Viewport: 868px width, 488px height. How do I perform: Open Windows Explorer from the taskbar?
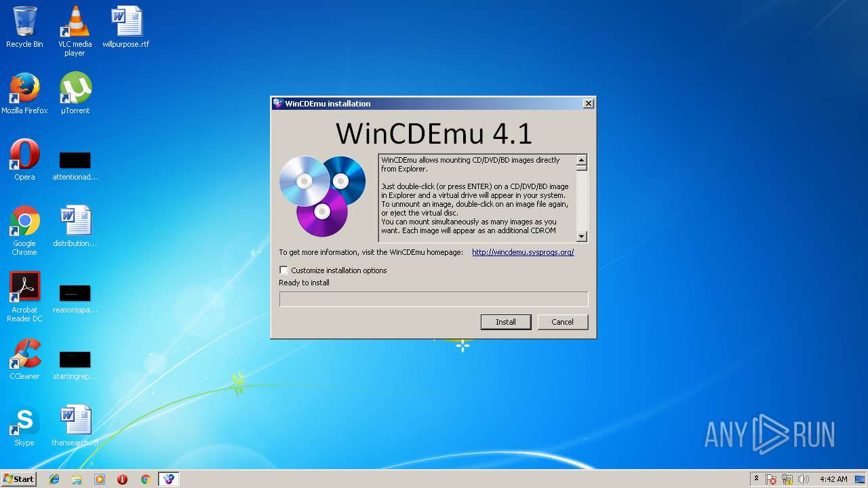(x=77, y=479)
